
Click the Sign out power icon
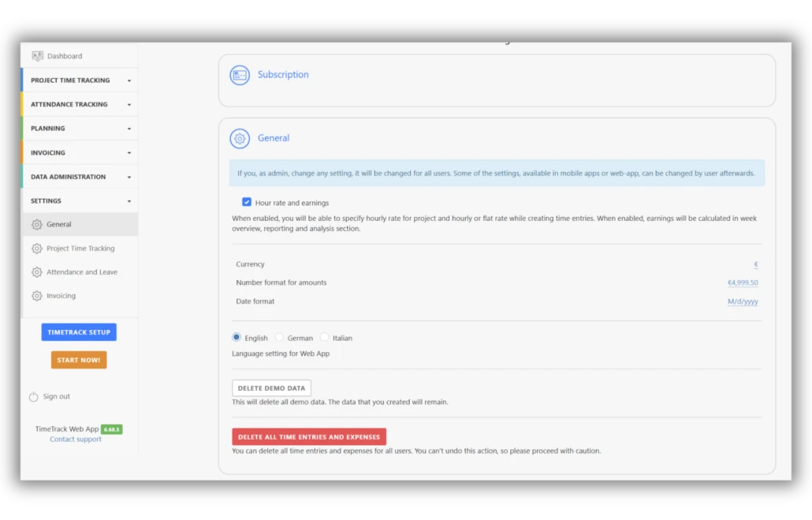[x=33, y=397]
